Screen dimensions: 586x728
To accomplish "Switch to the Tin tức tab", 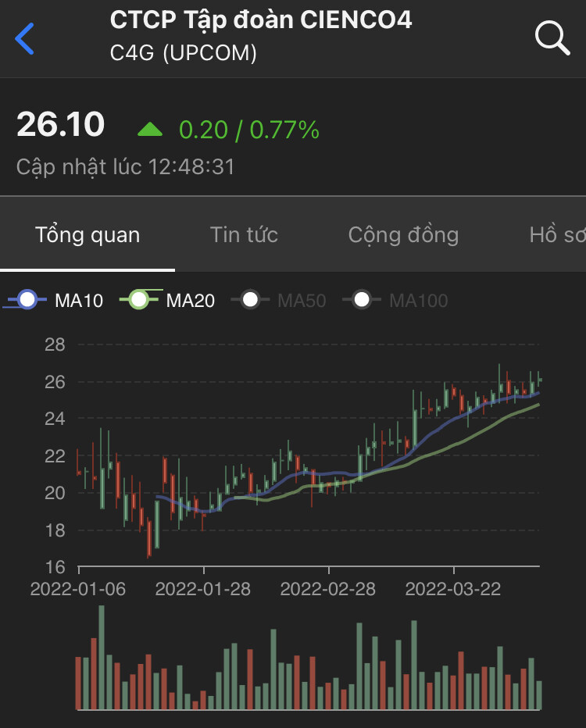I will [x=244, y=235].
